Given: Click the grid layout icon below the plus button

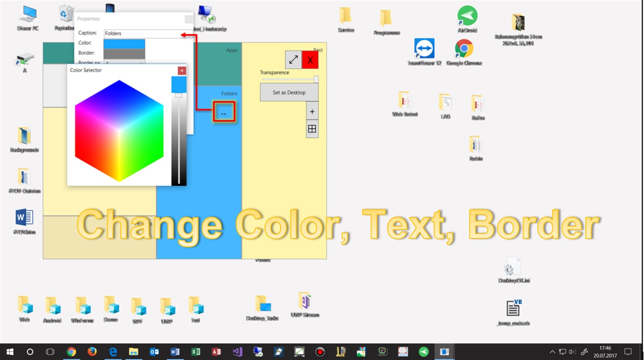Looking at the screenshot, I should 312,129.
